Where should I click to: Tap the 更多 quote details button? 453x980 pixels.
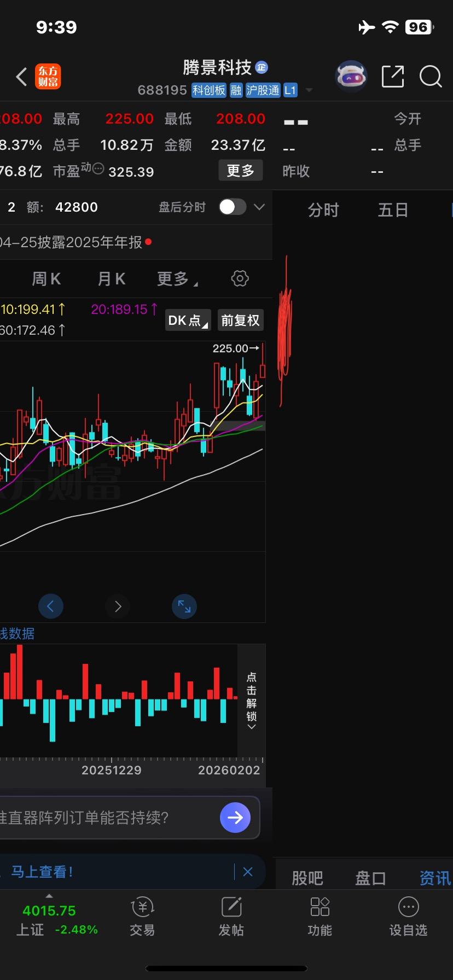pos(241,171)
